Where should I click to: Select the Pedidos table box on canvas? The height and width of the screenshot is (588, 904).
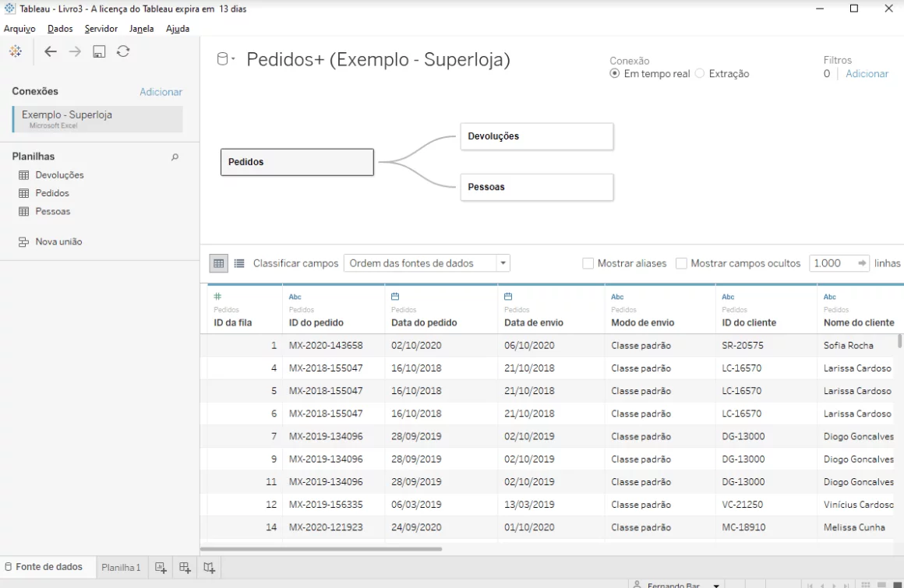[297, 162]
